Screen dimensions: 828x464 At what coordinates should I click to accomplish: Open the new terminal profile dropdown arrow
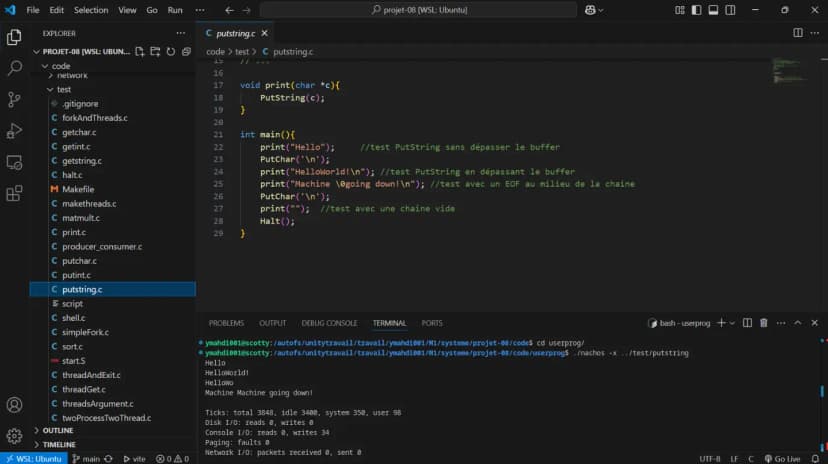tap(732, 323)
